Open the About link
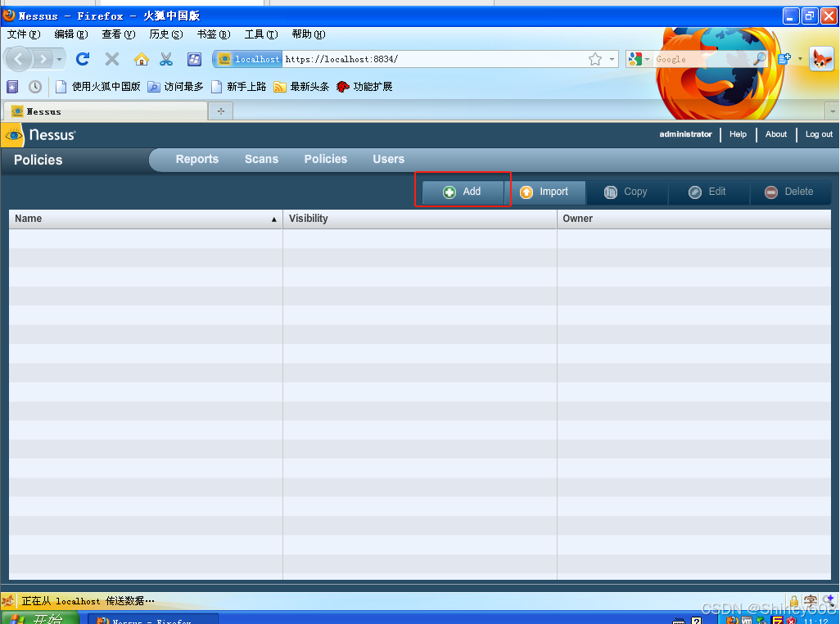Viewport: 840px width, 624px height. tap(775, 134)
